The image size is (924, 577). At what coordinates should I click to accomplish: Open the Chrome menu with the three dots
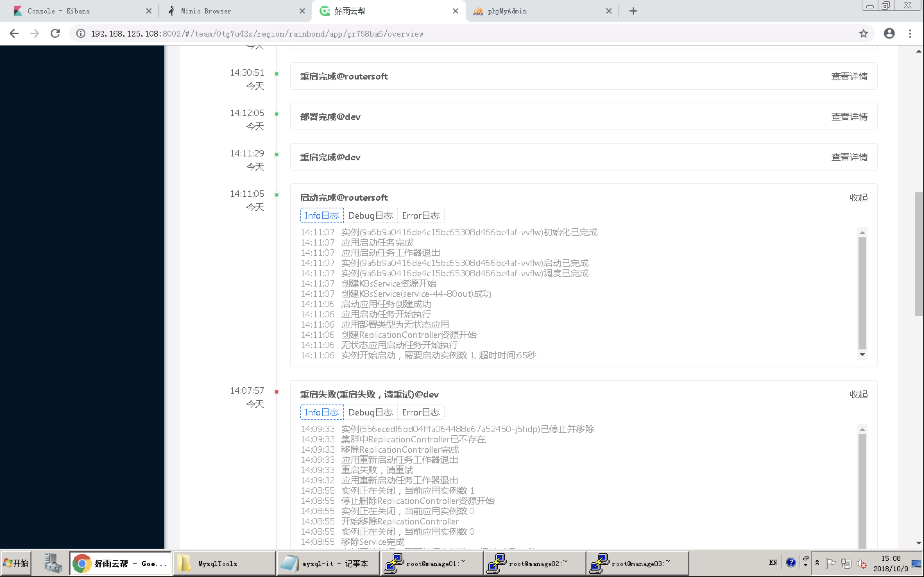point(911,33)
